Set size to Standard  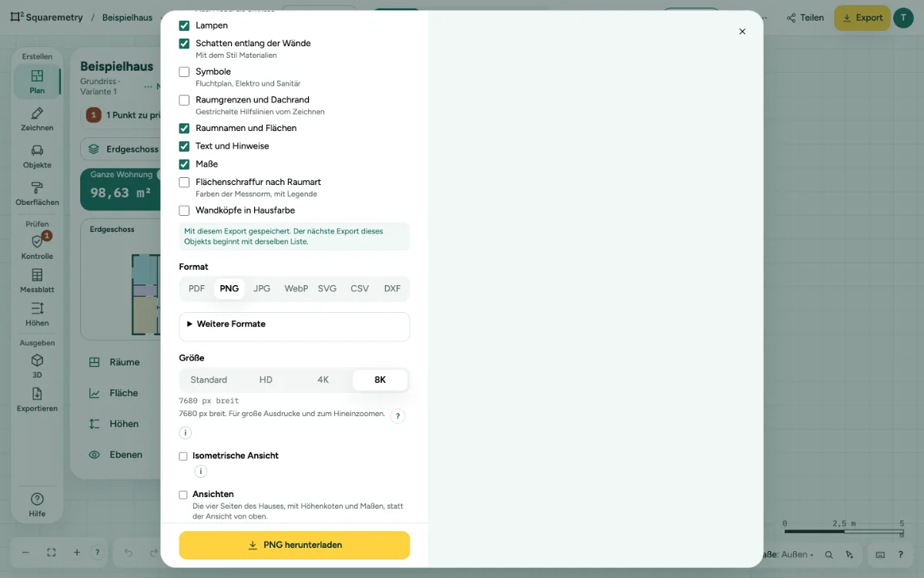point(209,380)
